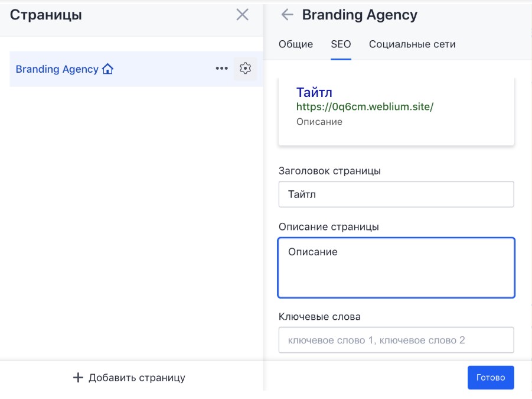Click the Описание text in search preview
Viewport: 532px width, 399px height.
(x=319, y=122)
